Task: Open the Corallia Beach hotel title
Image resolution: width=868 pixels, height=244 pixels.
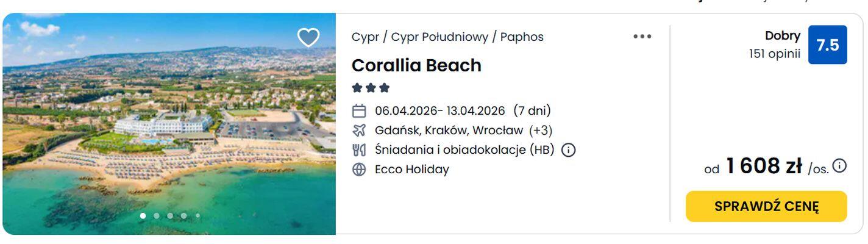Action: tap(416, 65)
